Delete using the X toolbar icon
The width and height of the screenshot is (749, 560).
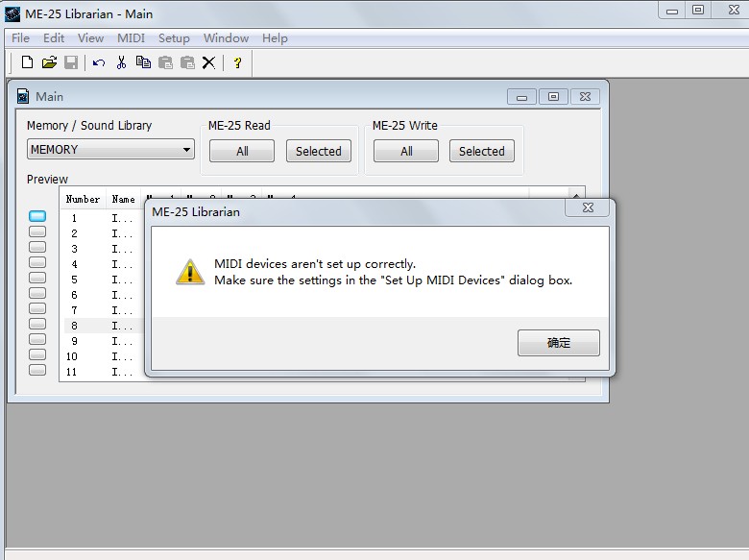[x=208, y=62]
